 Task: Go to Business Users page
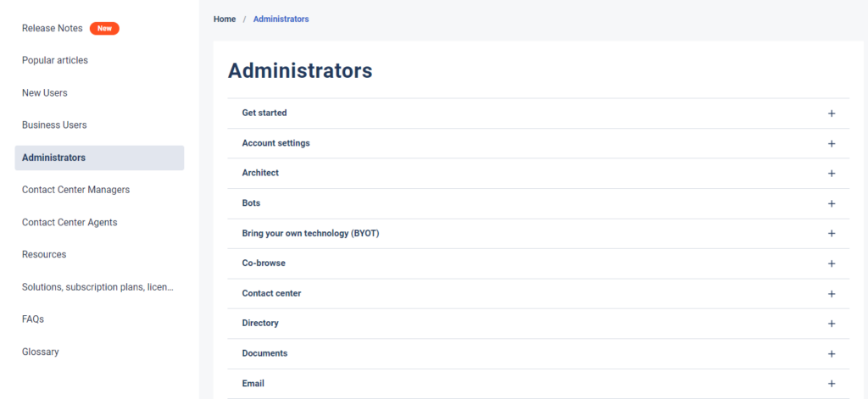point(54,125)
